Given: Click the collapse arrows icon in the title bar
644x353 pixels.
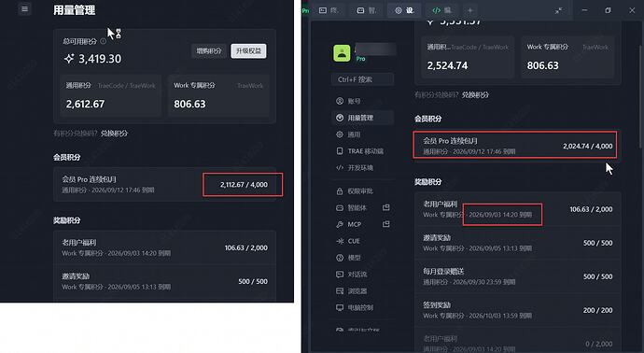Looking at the screenshot, I should (558, 10).
